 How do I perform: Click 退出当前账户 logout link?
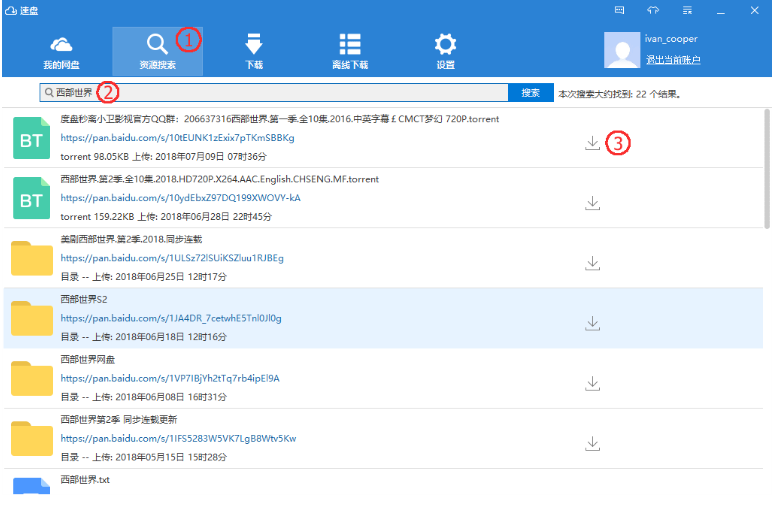click(x=672, y=60)
